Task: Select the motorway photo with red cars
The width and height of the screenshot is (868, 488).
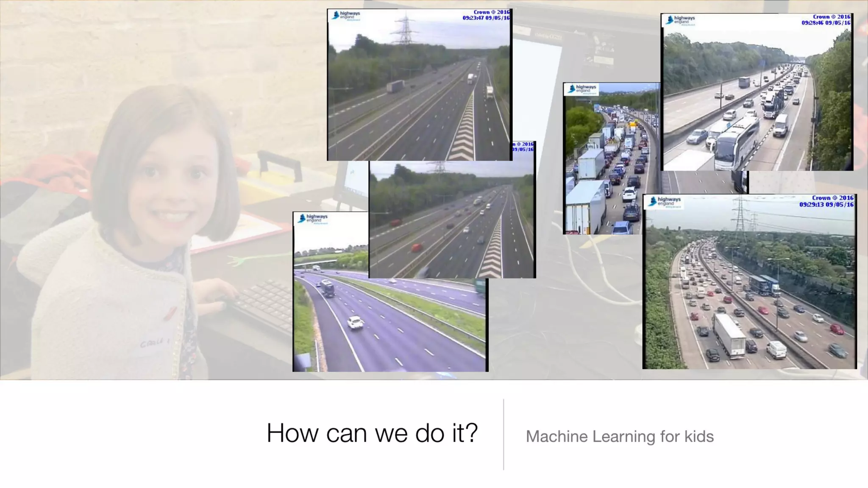Action: pyautogui.click(x=452, y=219)
